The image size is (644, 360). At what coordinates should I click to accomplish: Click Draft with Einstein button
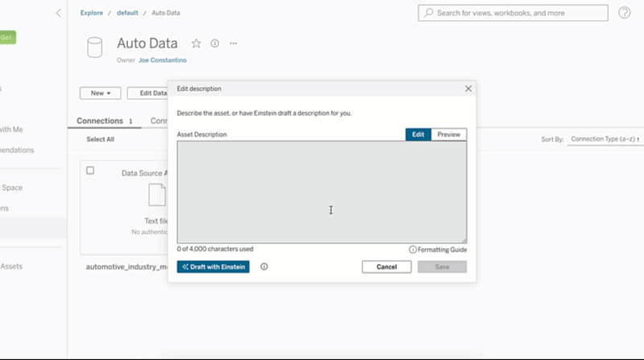pyautogui.click(x=213, y=267)
